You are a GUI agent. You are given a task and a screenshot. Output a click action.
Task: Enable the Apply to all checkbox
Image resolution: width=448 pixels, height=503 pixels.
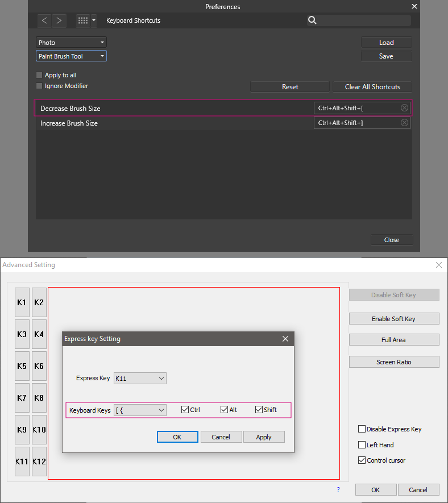39,75
